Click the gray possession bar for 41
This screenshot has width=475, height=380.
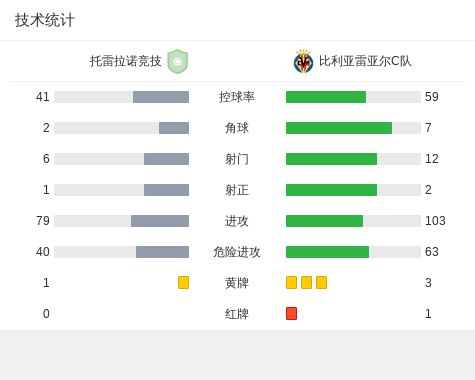click(x=161, y=97)
